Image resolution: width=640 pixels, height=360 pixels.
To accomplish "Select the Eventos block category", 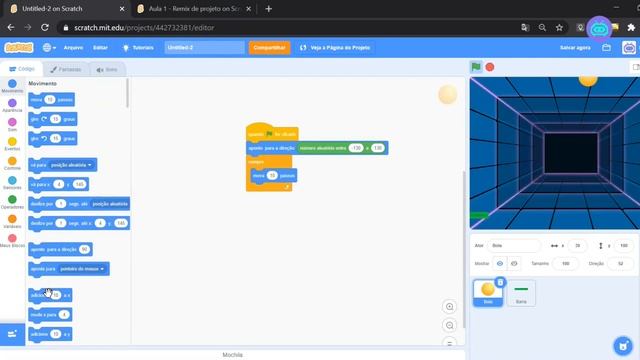I will (12, 144).
